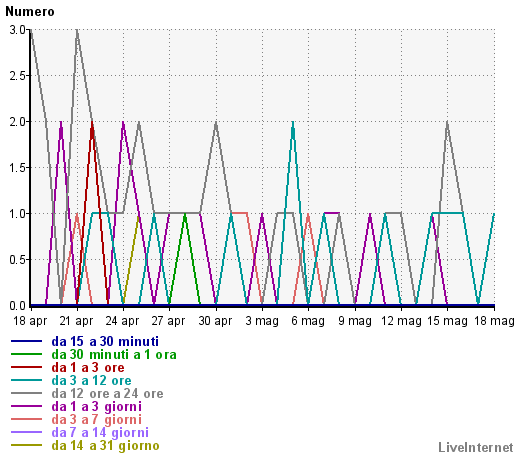The width and height of the screenshot is (520, 457).
Task: Click the '15 mag' date label on axis
Action: [447, 321]
